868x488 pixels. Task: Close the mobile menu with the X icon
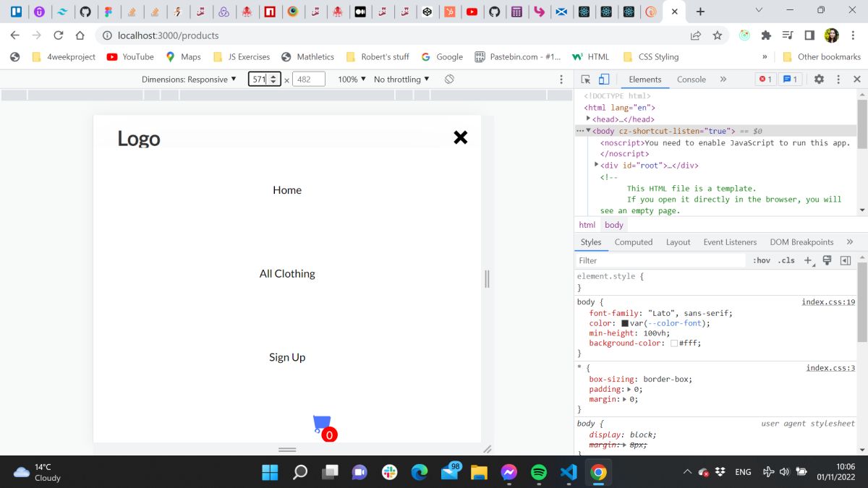[461, 137]
